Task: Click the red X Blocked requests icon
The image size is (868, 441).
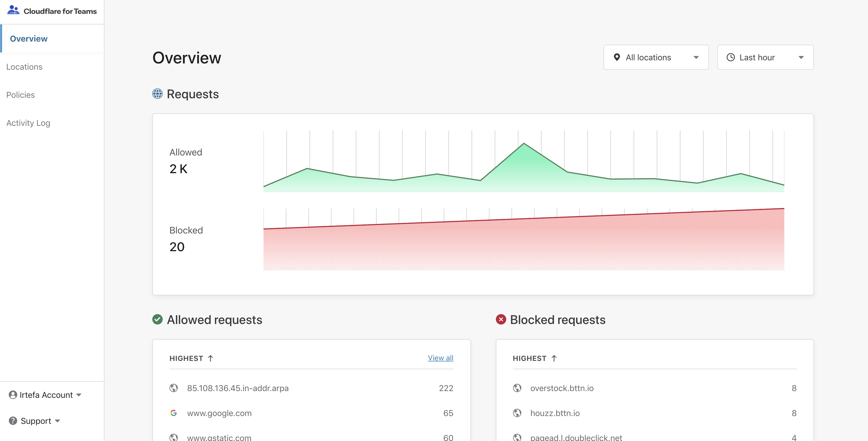Action: [x=501, y=319]
